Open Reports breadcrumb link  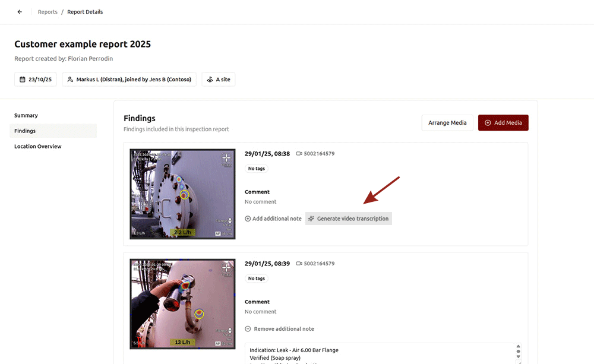(48, 12)
